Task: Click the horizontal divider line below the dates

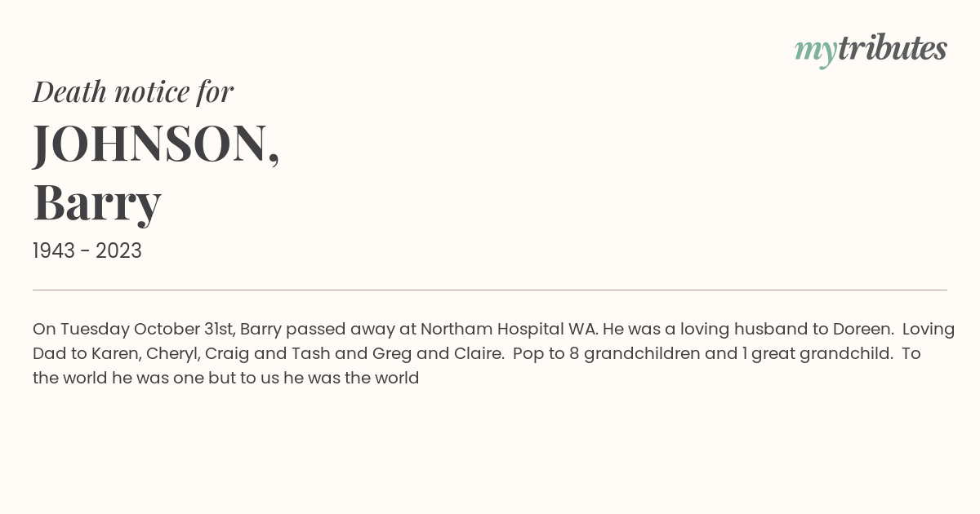Action: tap(490, 290)
